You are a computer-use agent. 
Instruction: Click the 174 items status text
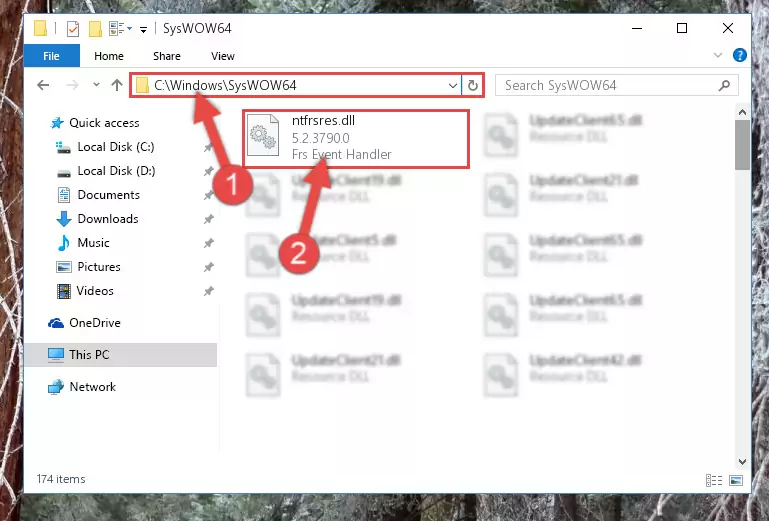pyautogui.click(x=61, y=479)
